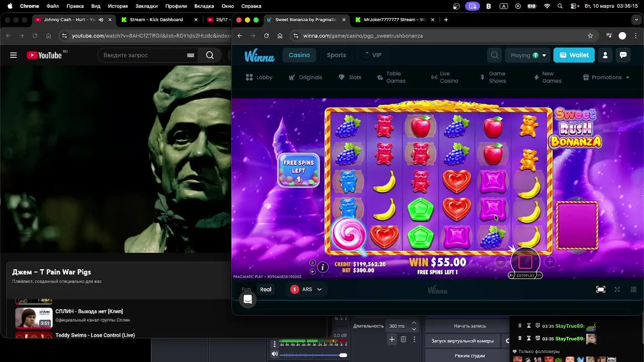Open New Games category
Viewport: 644px width, 362px height.
coord(548,77)
